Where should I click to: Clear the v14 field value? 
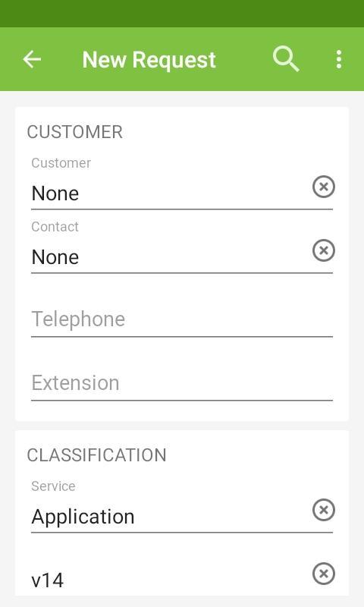(323, 574)
